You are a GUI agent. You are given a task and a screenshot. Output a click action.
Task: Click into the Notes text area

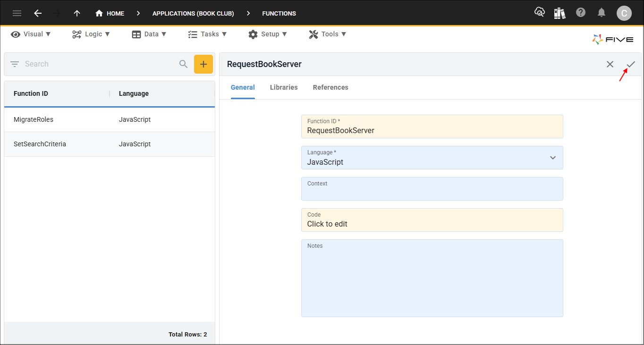tap(432, 278)
